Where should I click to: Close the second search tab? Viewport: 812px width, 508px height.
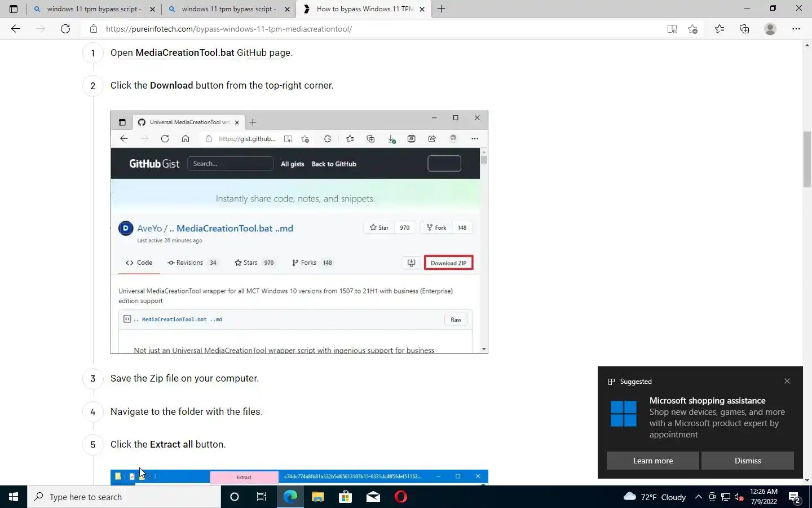pyautogui.click(x=287, y=9)
